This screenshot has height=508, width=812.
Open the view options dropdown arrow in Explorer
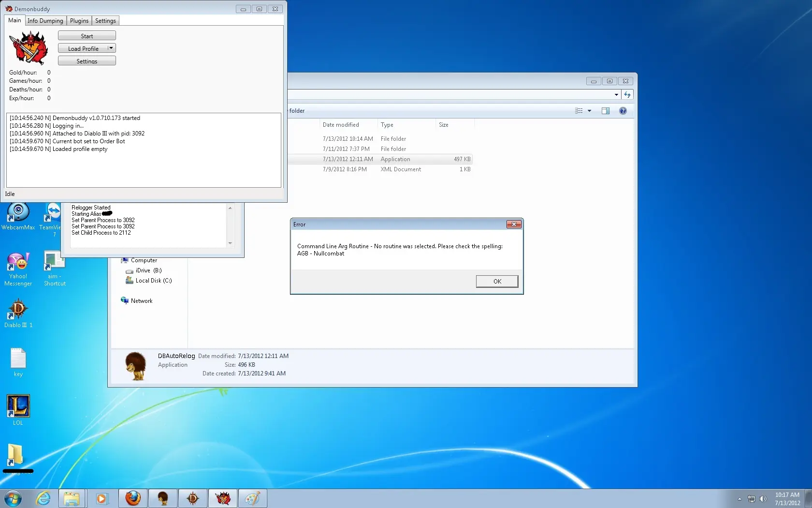[x=589, y=111]
